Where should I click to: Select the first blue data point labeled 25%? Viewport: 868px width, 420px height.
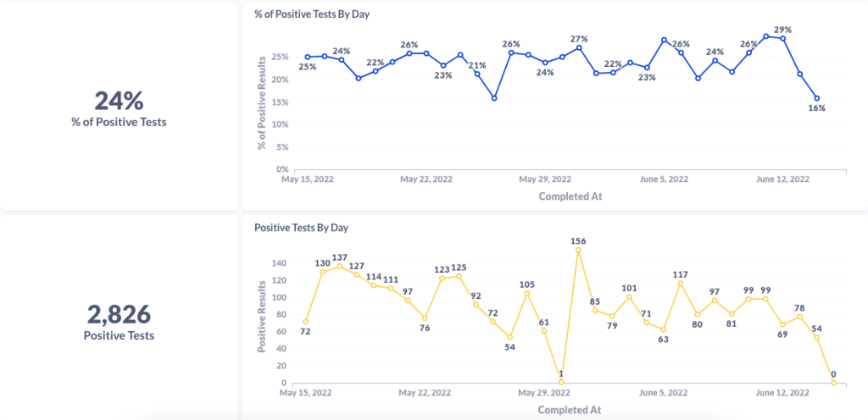[x=307, y=57]
